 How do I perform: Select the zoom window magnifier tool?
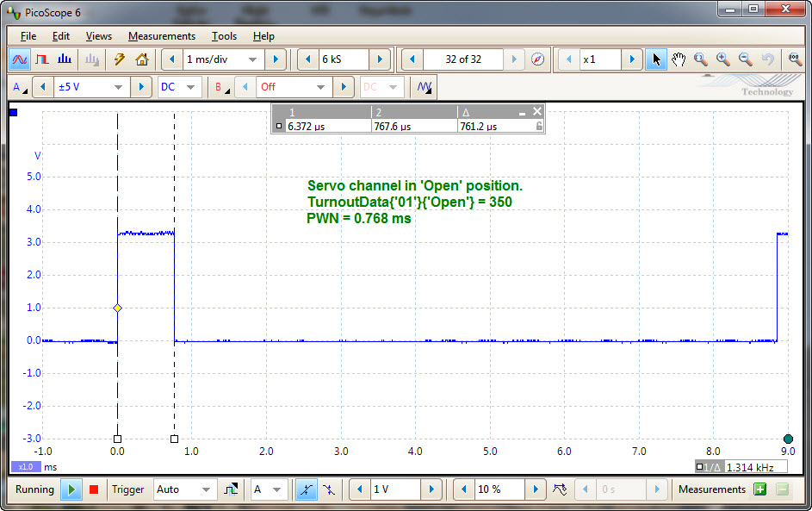click(x=701, y=59)
